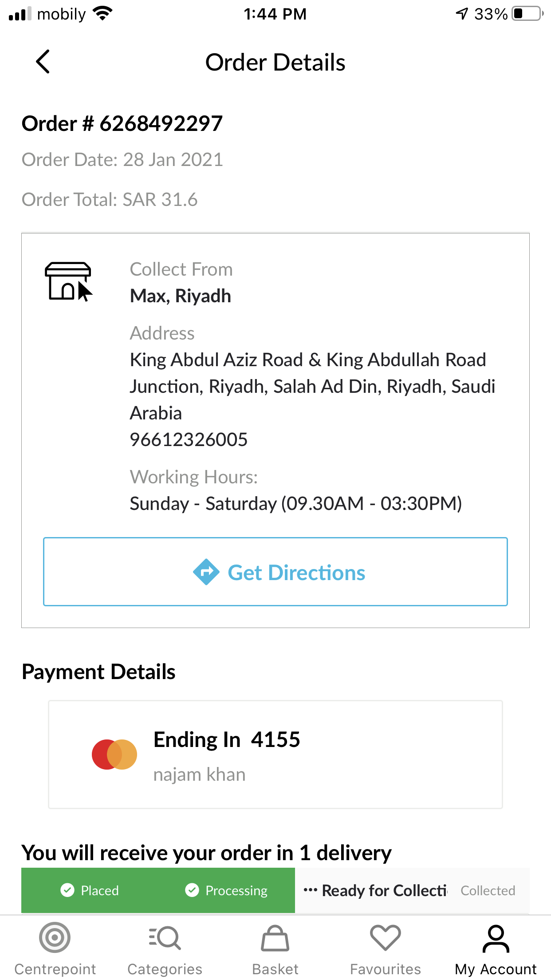This screenshot has width=551, height=980.
Task: Tap the back arrow icon
Action: tap(43, 62)
